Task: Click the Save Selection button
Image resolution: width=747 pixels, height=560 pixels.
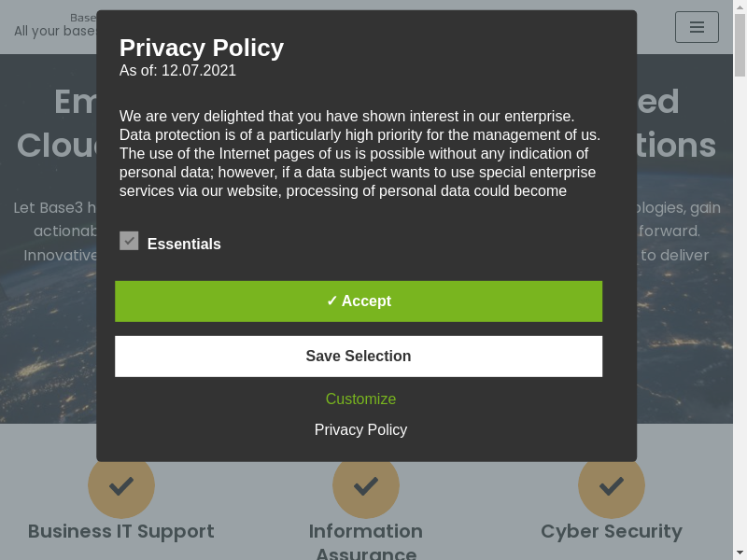Action: (x=359, y=357)
